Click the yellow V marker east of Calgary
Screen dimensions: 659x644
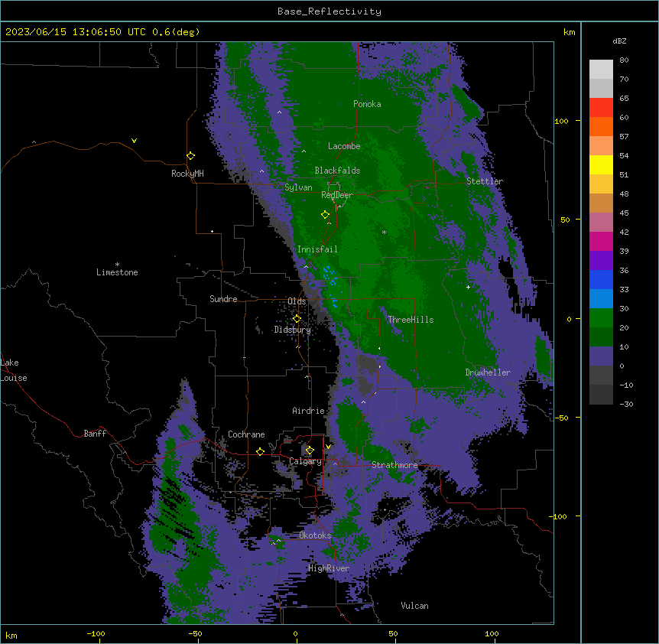point(328,447)
